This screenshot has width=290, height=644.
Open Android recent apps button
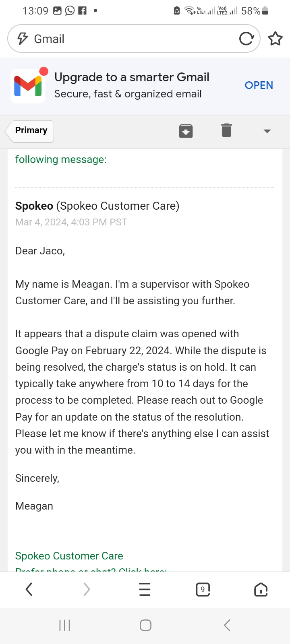pyautogui.click(x=65, y=625)
